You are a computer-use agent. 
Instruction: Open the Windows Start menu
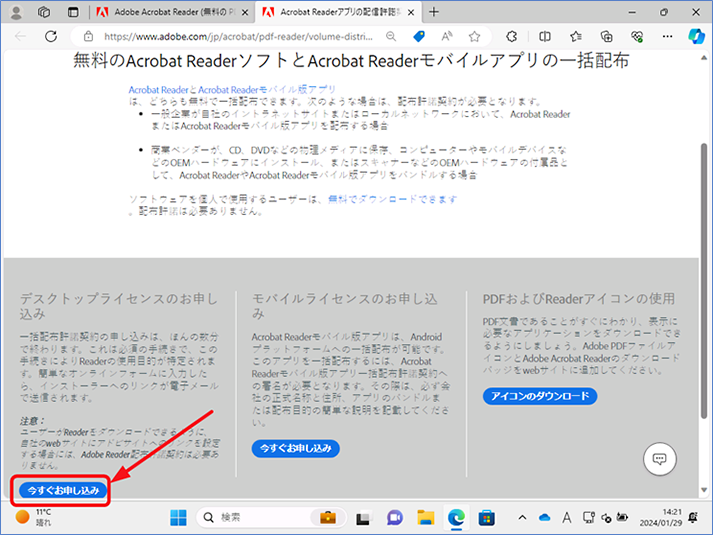click(178, 517)
